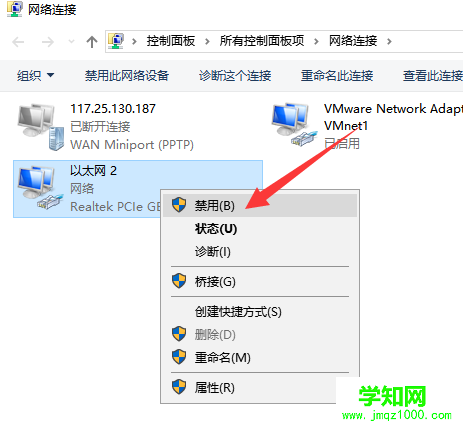Viewport: 463px width, 427px height.
Task: Select the 117.25.130.187 PPTP connection icon
Action: click(x=40, y=127)
